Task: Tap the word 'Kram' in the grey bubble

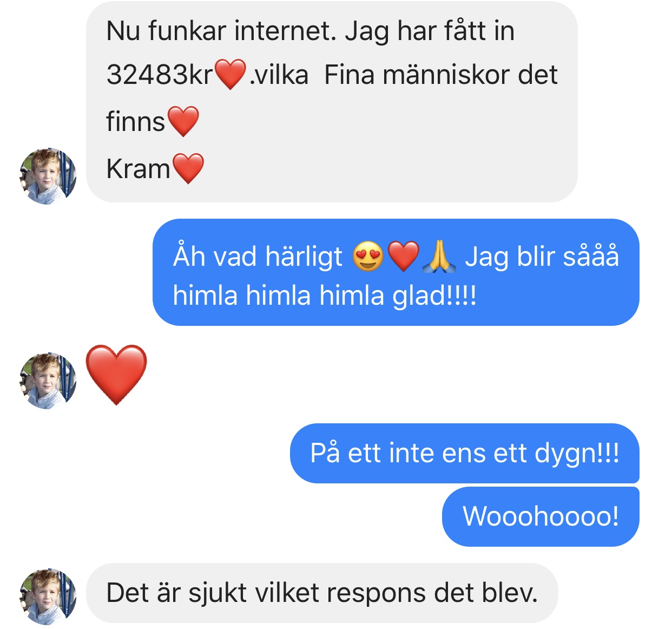Action: [x=139, y=169]
